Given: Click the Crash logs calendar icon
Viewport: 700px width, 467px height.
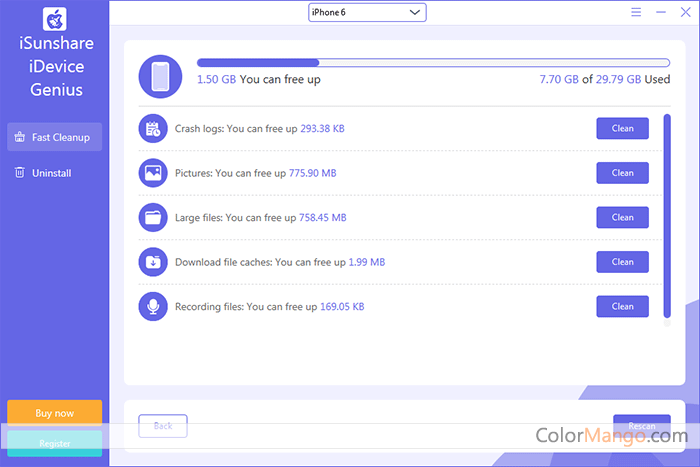Looking at the screenshot, I should coord(153,129).
